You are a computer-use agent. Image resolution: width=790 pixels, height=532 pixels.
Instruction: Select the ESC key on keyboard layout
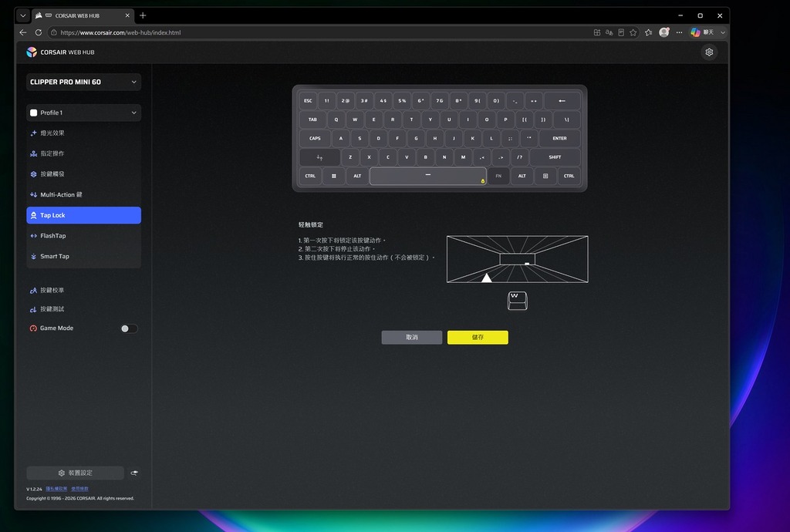tap(308, 101)
